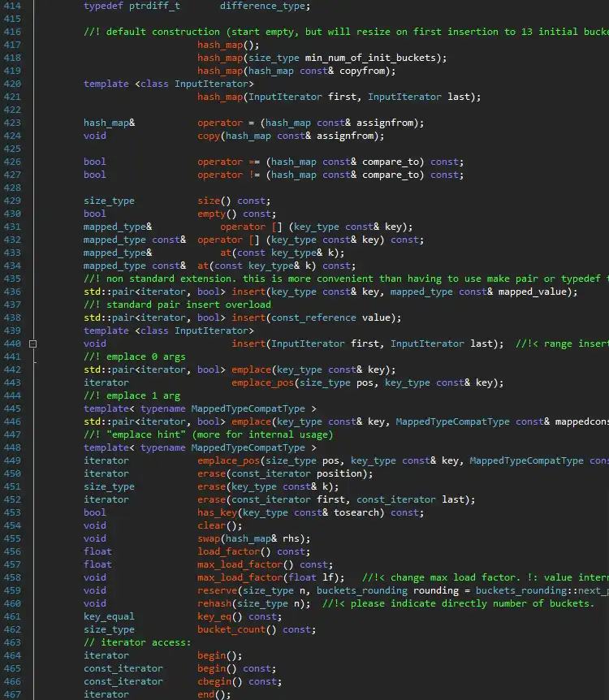Click 'has_key' function name
This screenshot has width=609, height=700.
pyautogui.click(x=217, y=512)
